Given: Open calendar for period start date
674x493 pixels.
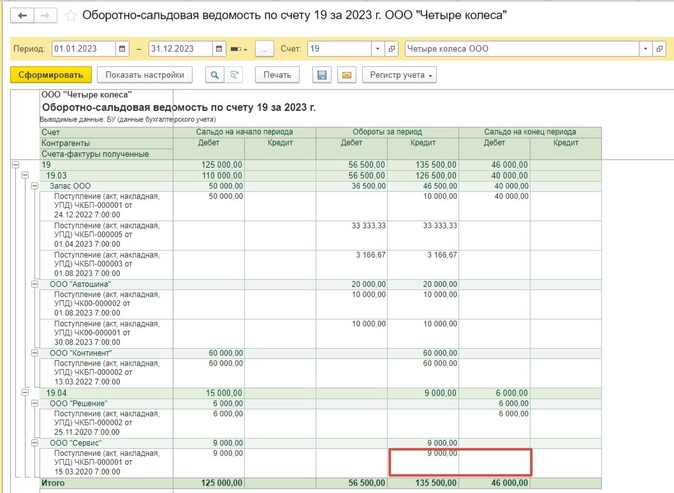Looking at the screenshot, I should point(122,49).
